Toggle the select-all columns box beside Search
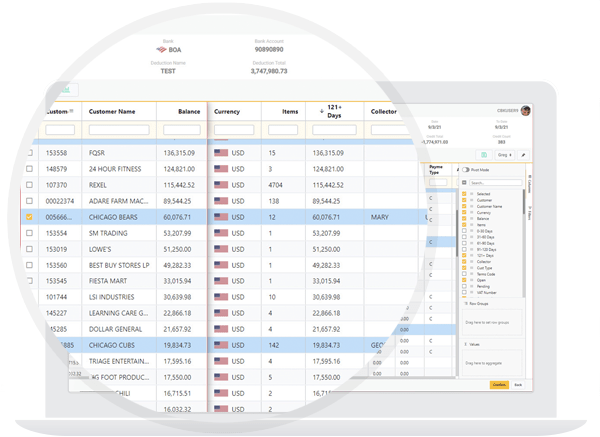Screen dimensions: 600x437 pos(464,183)
